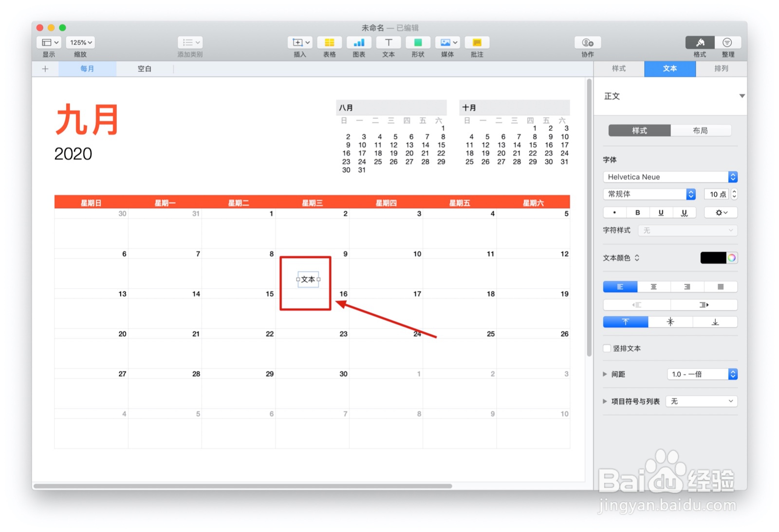Enable the 竖排文本 vertical text checkbox

[x=607, y=349]
